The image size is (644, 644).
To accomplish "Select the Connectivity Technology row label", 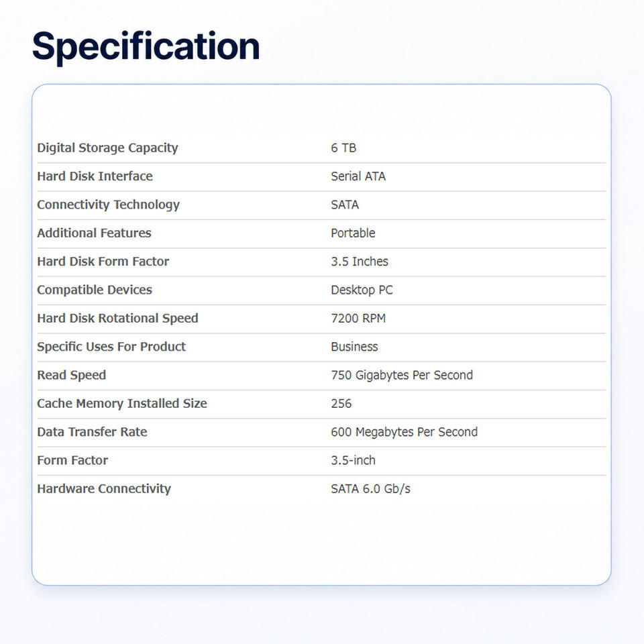I will pyautogui.click(x=109, y=205).
